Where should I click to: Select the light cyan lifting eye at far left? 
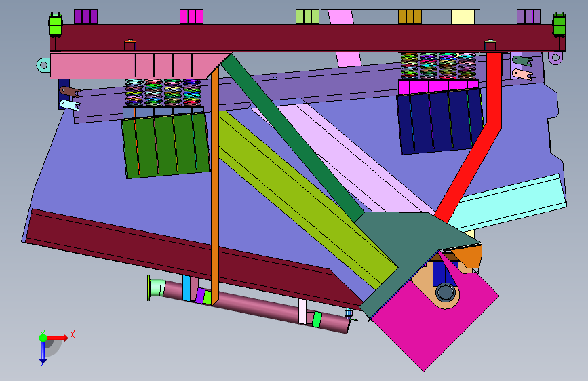pyautogui.click(x=43, y=65)
